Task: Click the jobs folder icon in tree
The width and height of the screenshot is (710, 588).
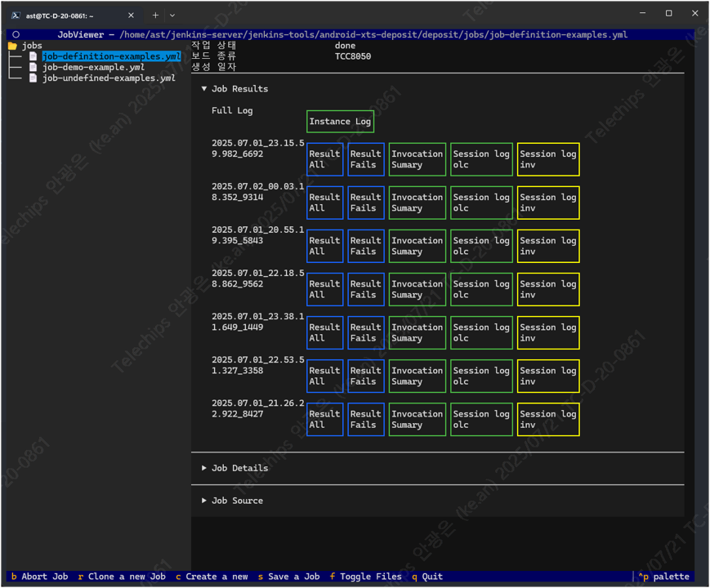Action: (12, 46)
